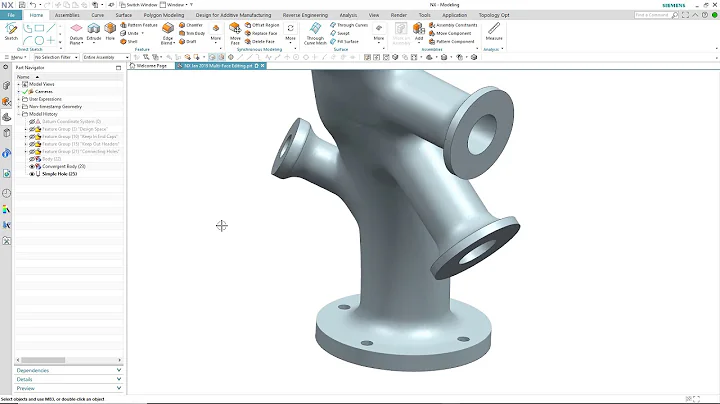The width and height of the screenshot is (720, 404).
Task: Open Topology Opt ribbon tab
Action: click(x=494, y=15)
